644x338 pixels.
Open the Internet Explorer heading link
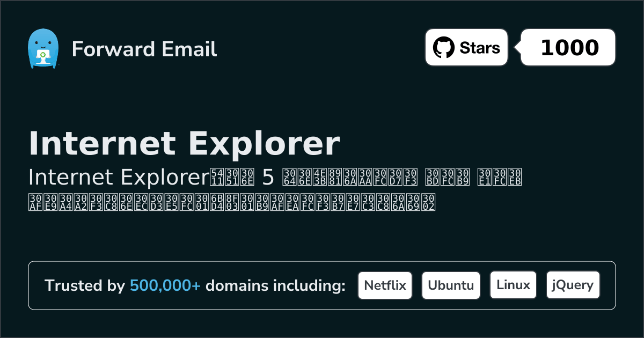click(185, 143)
